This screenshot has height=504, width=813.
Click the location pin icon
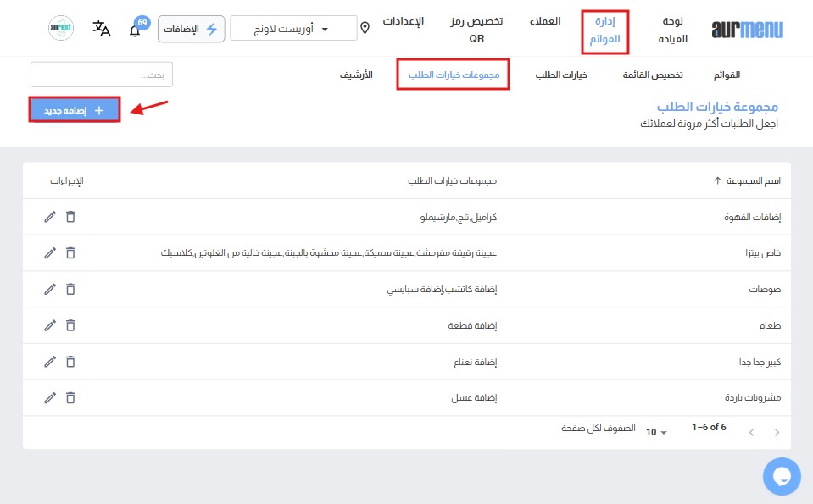pyautogui.click(x=365, y=29)
